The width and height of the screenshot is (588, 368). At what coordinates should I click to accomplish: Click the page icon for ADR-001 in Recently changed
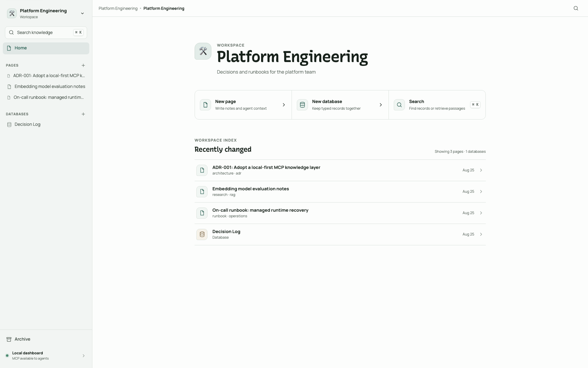[202, 170]
